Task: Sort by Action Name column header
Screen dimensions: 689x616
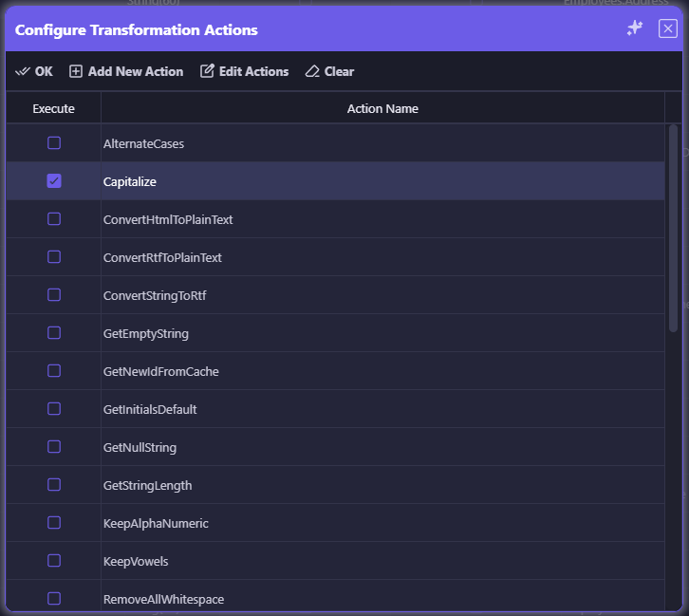Action: 382,108
